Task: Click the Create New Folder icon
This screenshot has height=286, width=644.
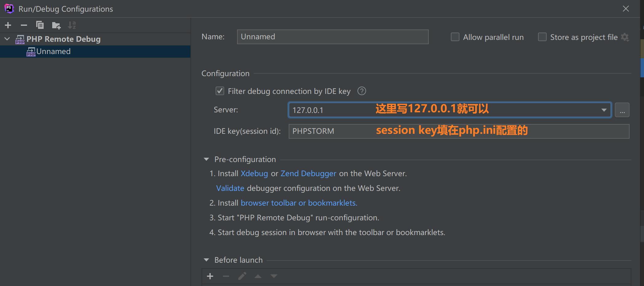Action: click(x=56, y=25)
